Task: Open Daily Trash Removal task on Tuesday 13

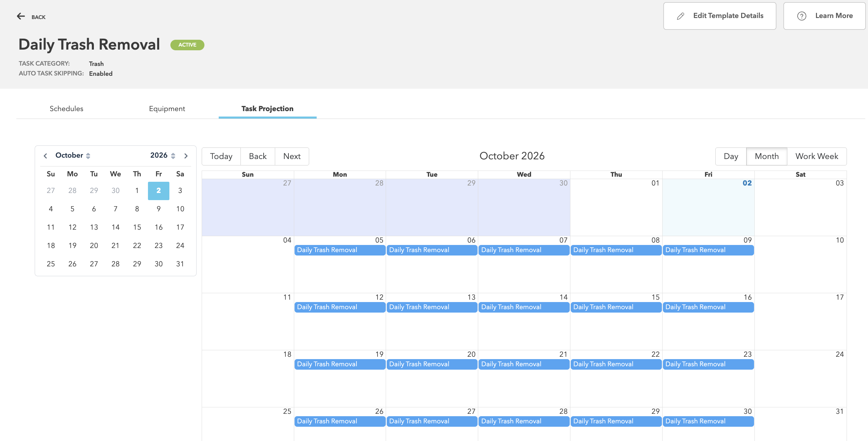Action: 432,307
